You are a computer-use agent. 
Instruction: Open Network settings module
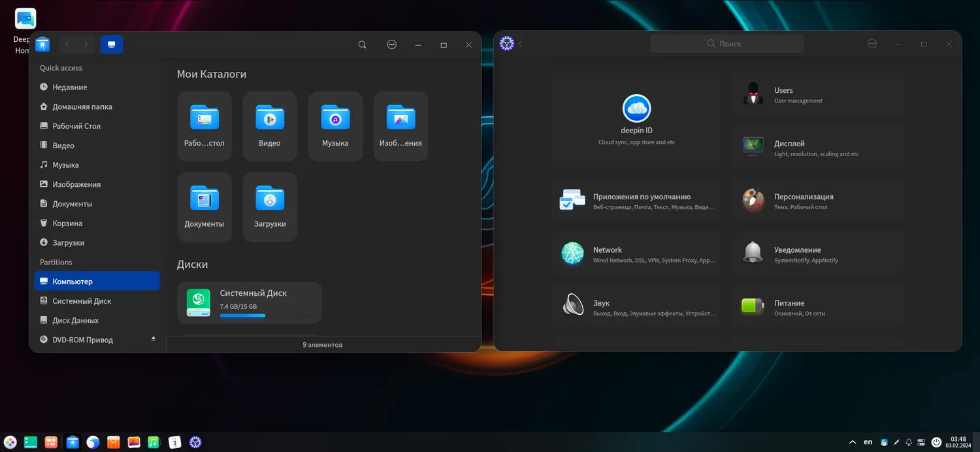636,254
